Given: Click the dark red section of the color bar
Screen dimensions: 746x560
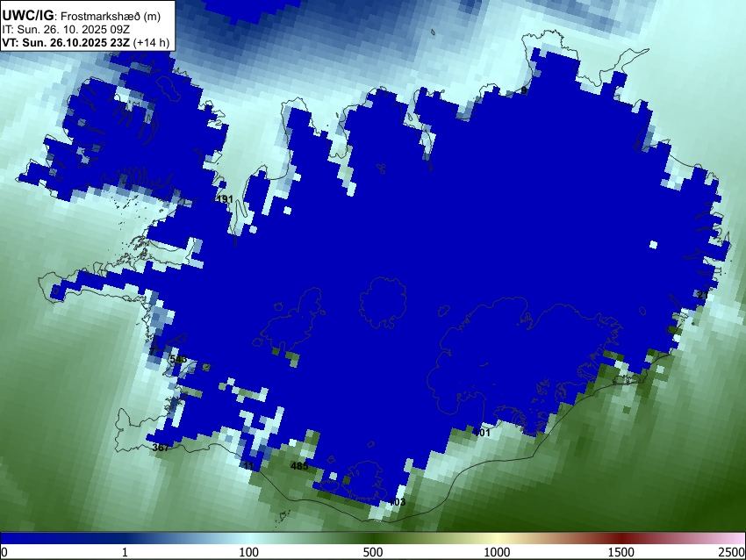Looking at the screenshot, I should click(621, 538).
